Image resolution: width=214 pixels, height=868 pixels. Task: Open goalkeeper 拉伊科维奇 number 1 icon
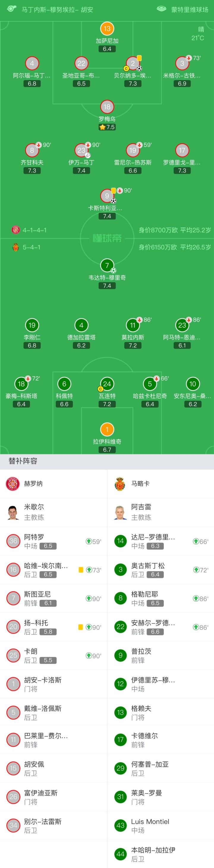[107, 429]
